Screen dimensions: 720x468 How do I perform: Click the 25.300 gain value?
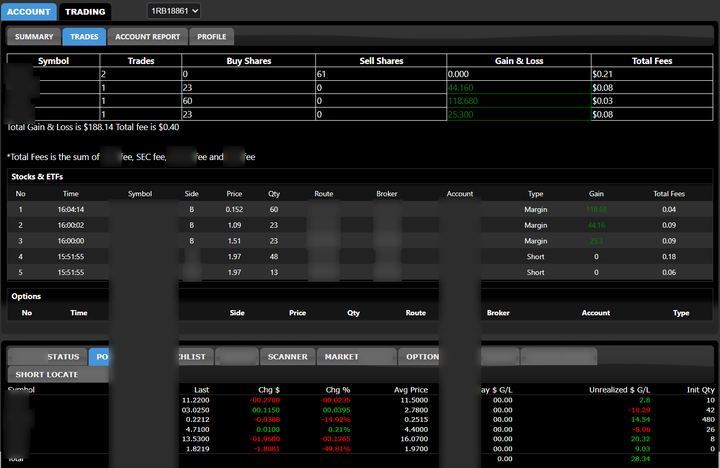tap(461, 114)
